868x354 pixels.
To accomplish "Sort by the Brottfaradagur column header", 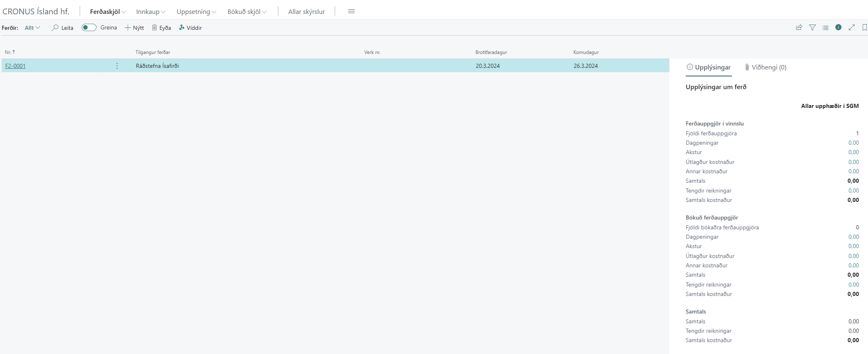I will point(491,52).
